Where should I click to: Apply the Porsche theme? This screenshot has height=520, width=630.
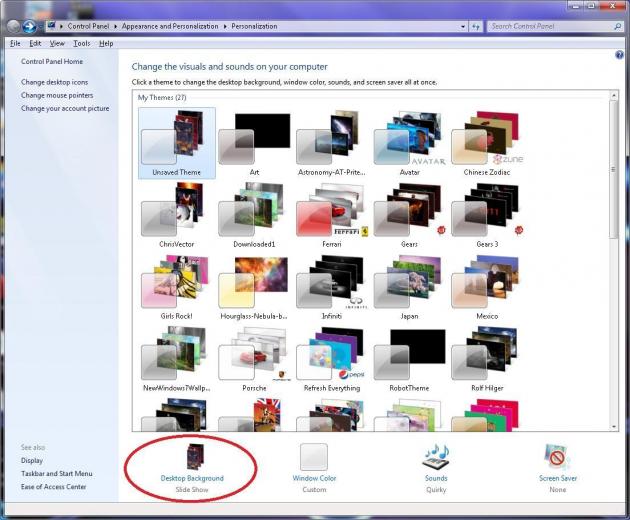(254, 359)
